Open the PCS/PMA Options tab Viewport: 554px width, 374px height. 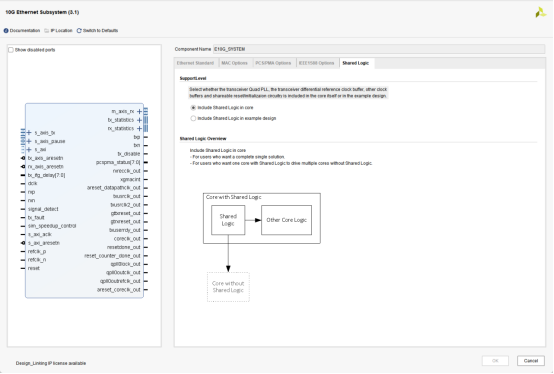tap(273, 63)
